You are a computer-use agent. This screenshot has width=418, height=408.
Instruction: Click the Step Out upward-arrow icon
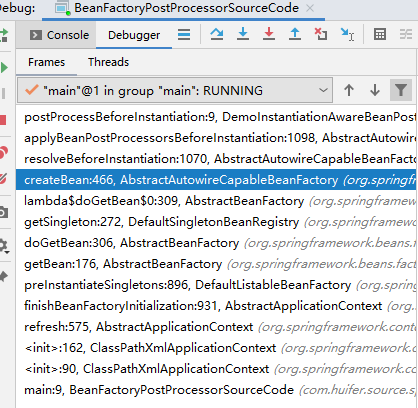[x=295, y=34]
